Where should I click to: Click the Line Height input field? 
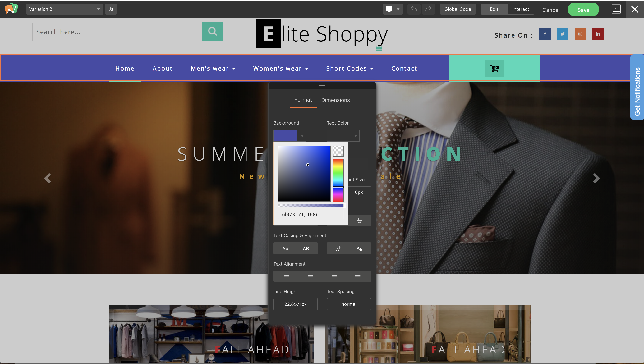click(x=295, y=304)
